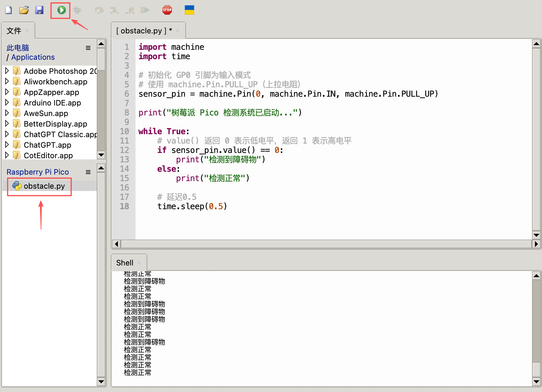Click the Step over toolbar icon
Screen dimensions: 542x392
point(99,10)
